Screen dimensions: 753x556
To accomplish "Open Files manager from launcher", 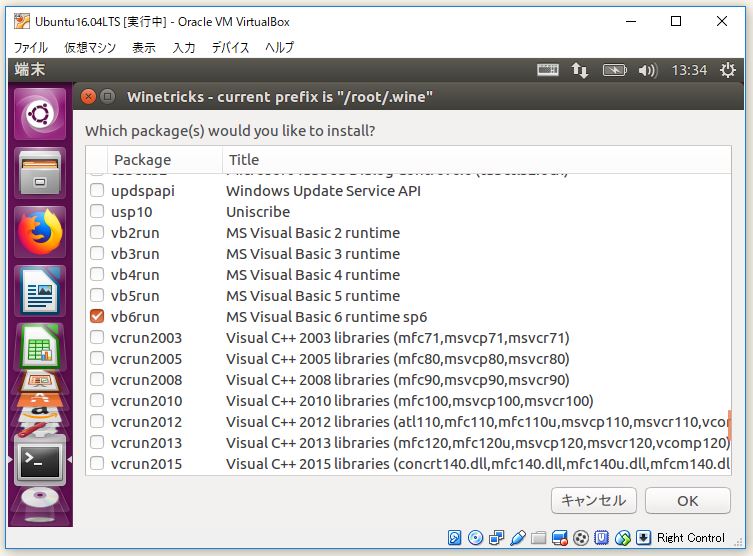I will (40, 173).
